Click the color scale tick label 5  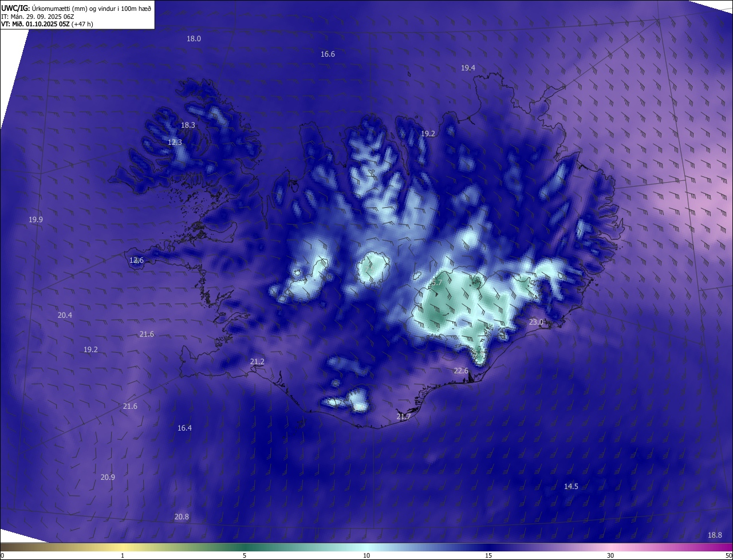[245, 555]
